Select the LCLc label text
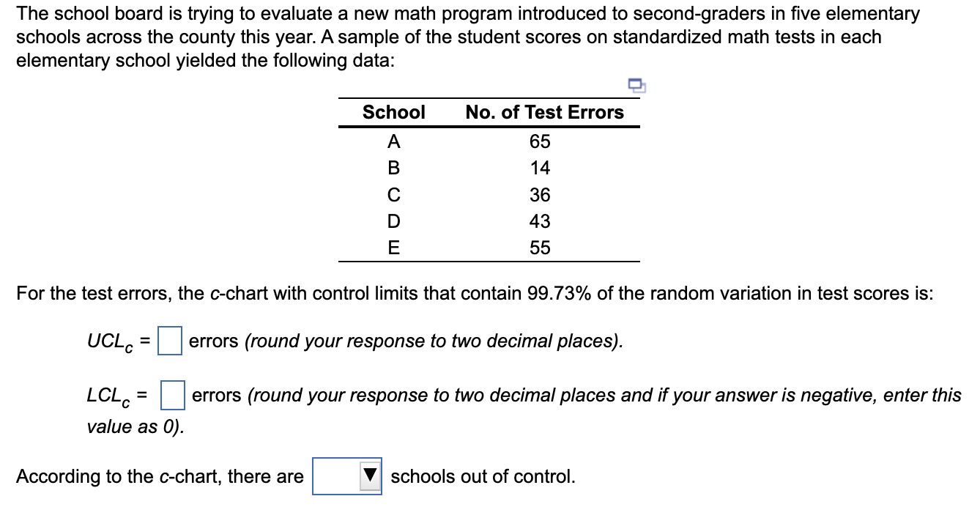980x507 pixels. (x=108, y=396)
